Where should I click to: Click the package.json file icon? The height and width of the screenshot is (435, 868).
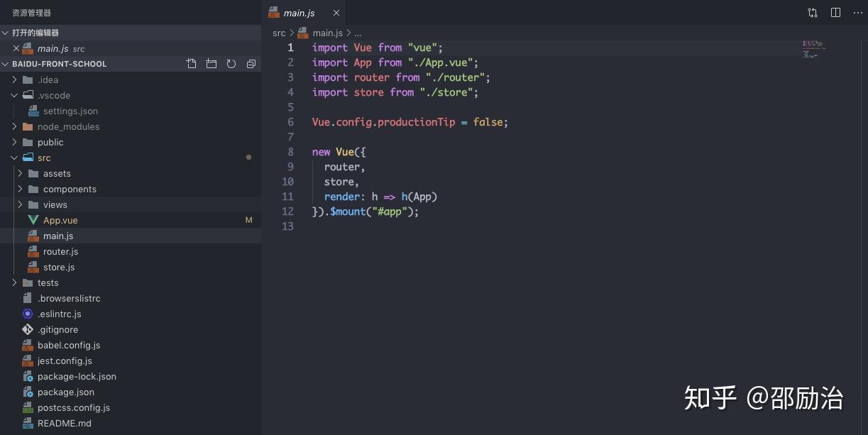pyautogui.click(x=28, y=392)
